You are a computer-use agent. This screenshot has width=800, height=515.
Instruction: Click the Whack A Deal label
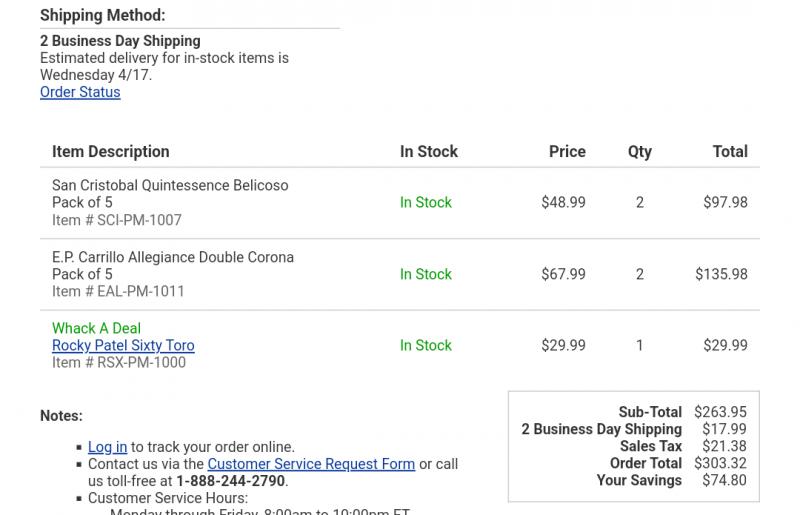pyautogui.click(x=96, y=328)
